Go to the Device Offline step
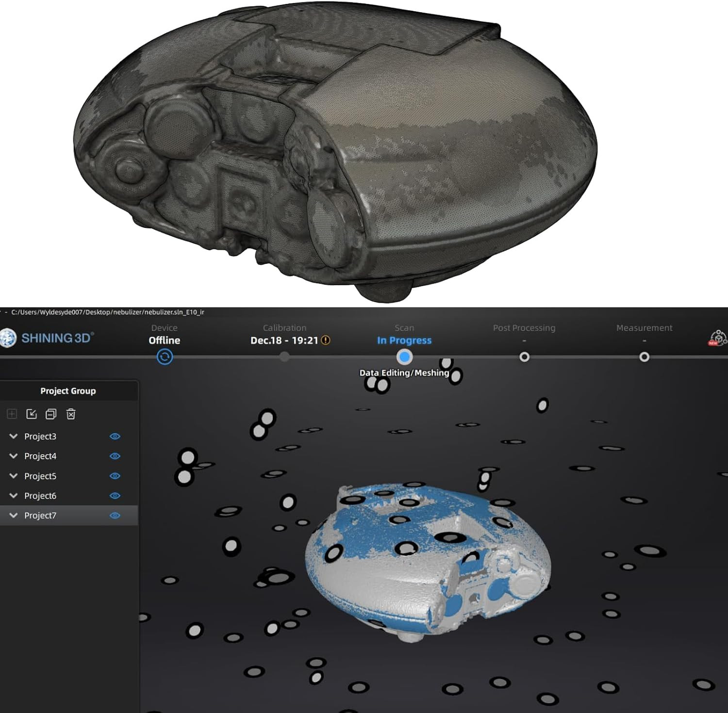Screen dimensions: 728x713 165,334
